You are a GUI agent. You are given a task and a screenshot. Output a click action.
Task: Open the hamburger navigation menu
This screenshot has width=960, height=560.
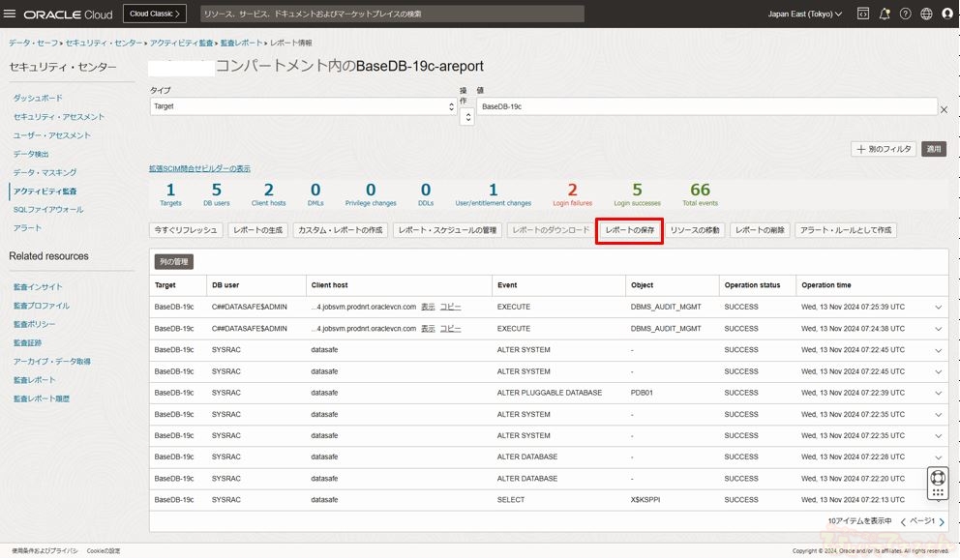pyautogui.click(x=11, y=15)
